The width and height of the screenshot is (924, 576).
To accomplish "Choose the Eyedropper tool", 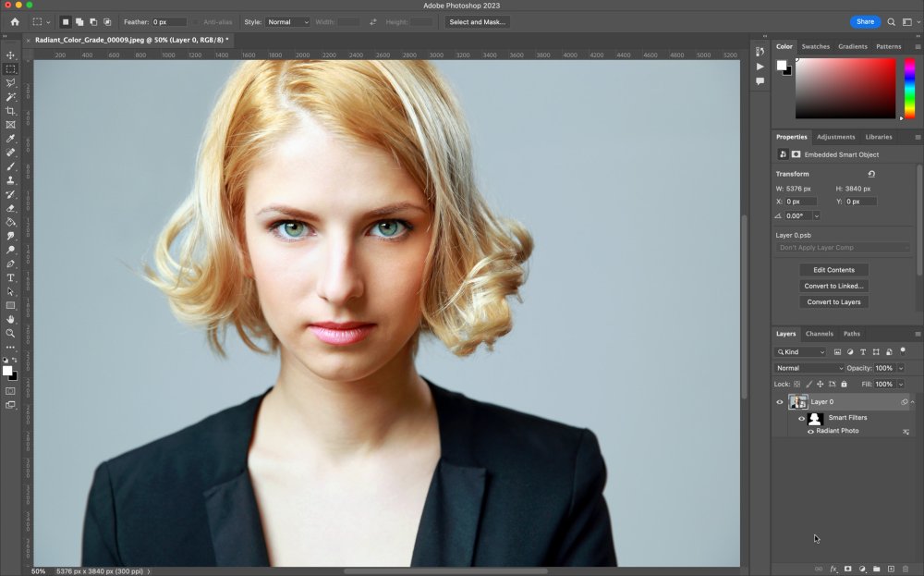I will [11, 139].
